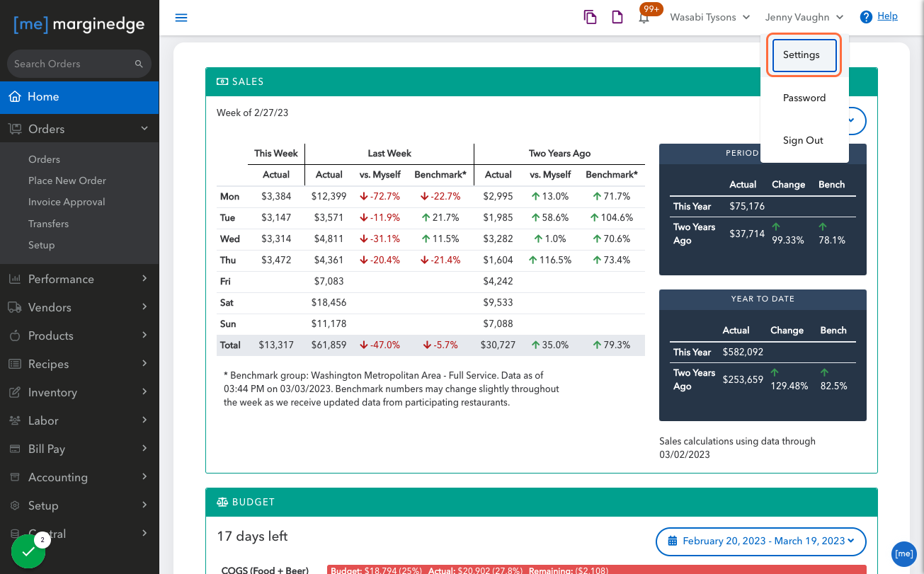This screenshot has height=574, width=924.
Task: Open Transfers in sidebar
Action: click(48, 224)
